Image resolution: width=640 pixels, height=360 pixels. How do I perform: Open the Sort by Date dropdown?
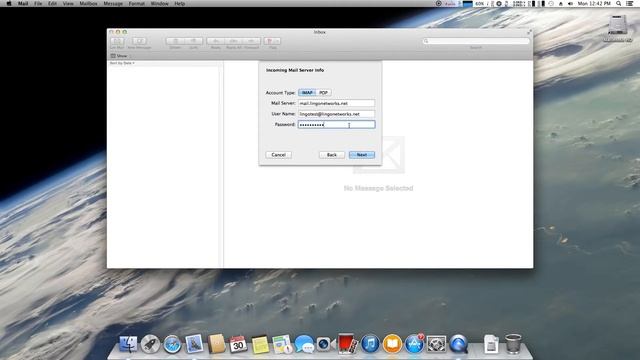122,63
